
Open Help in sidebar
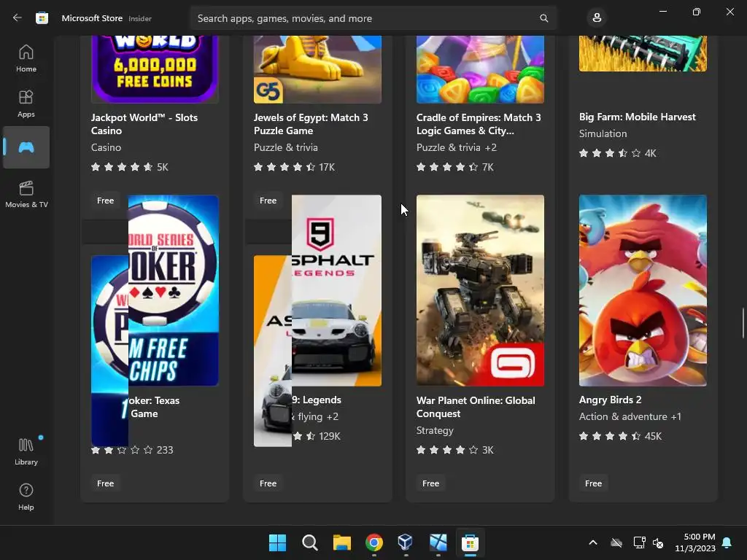coord(26,497)
